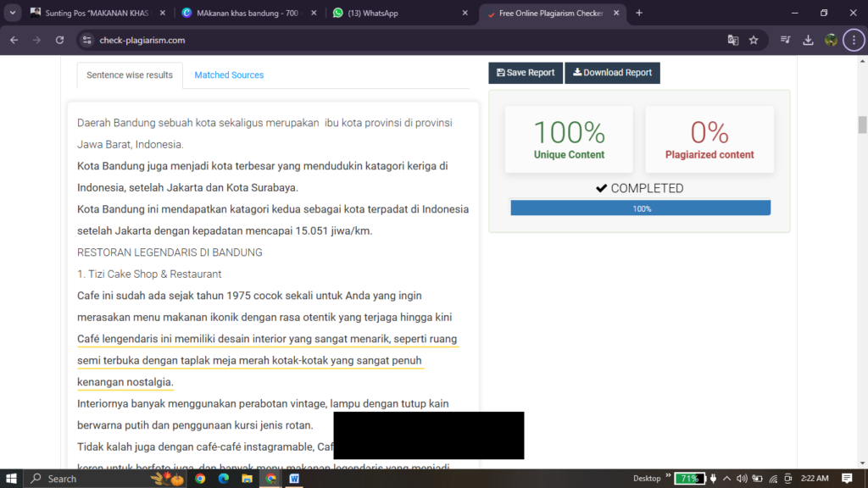Screen dimensions: 868x488
Task: Launch Microsoft Word from the taskbar
Action: point(294,479)
